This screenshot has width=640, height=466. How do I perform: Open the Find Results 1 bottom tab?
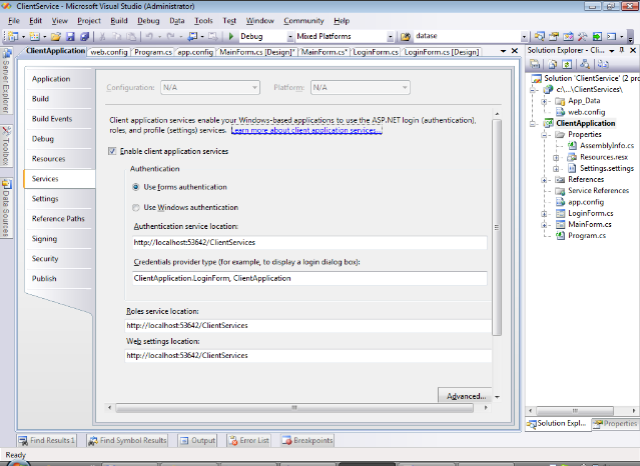47,440
